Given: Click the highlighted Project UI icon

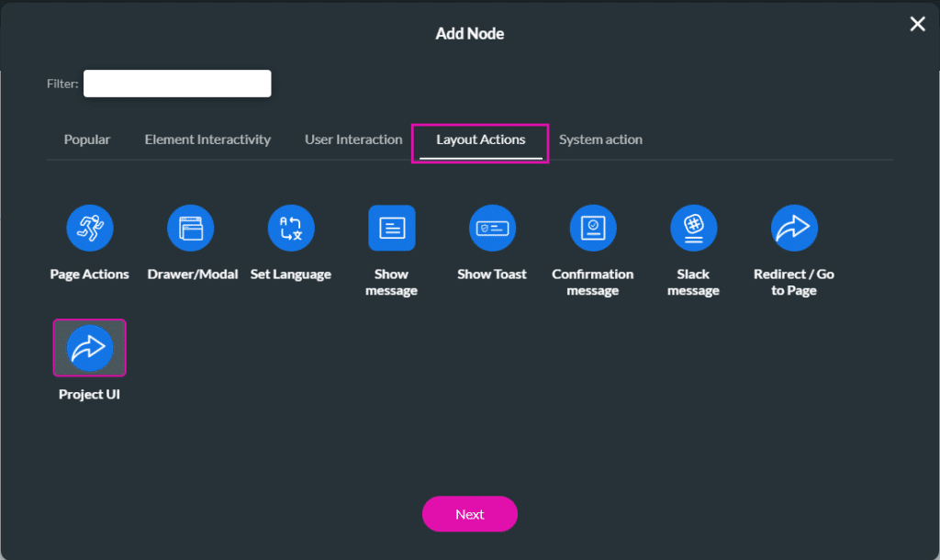Looking at the screenshot, I should point(90,348).
